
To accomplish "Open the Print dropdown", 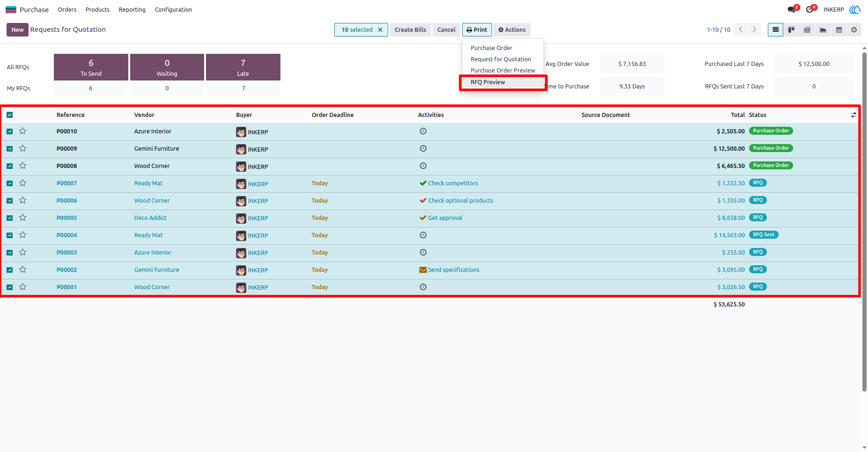I will 477,29.
